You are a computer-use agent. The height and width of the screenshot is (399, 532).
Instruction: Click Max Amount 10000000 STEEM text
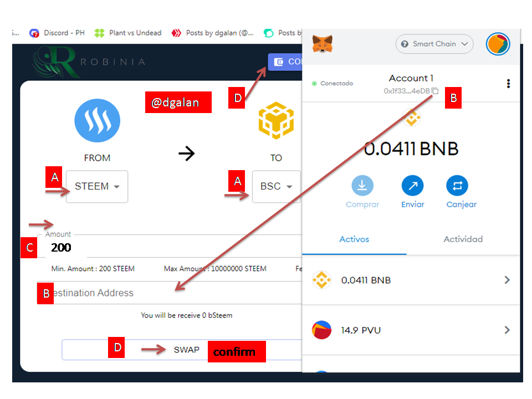215,269
